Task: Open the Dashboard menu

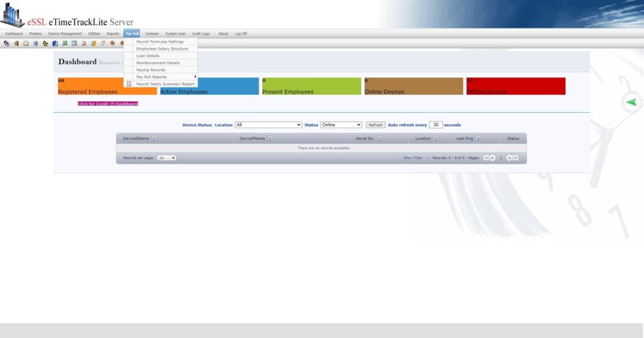Action: [14, 34]
